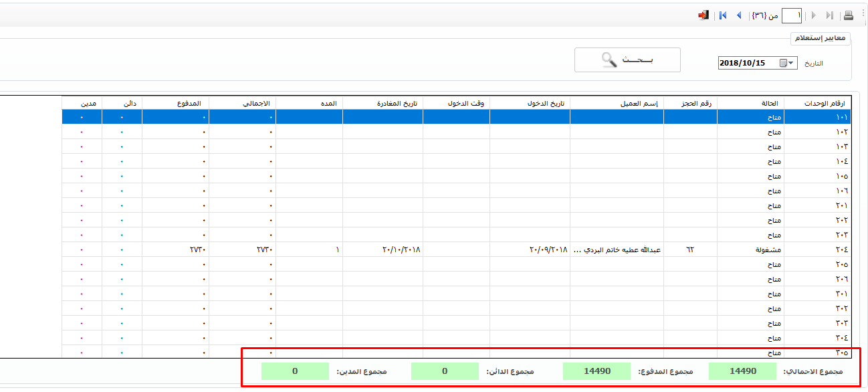Image resolution: width=868 pixels, height=392 pixels.
Task: Click the gray single-arrow page navigation button
Action: (813, 15)
